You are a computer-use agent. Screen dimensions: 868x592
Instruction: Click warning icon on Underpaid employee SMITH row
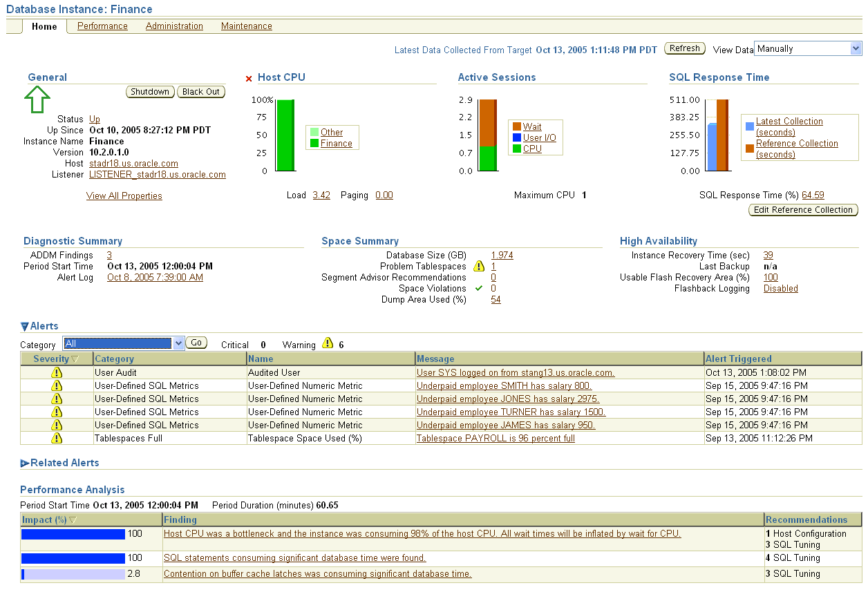point(57,385)
